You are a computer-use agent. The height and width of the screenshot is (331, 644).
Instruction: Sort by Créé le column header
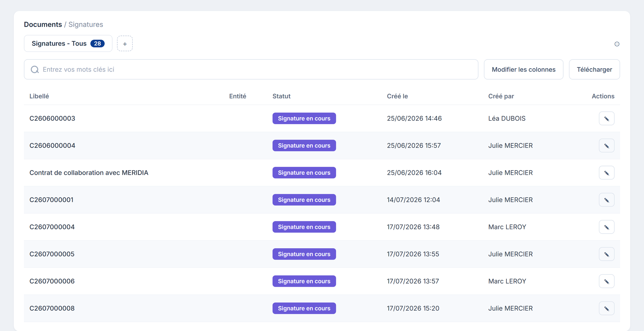pos(397,96)
